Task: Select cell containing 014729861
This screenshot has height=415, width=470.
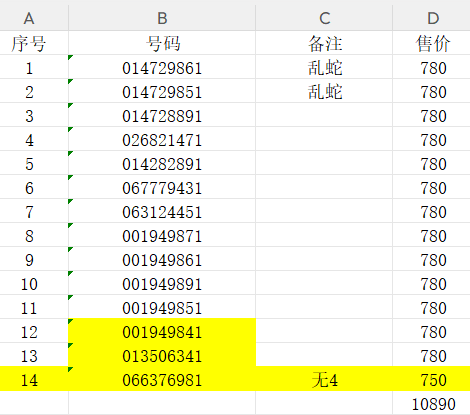Action: pyautogui.click(x=162, y=67)
